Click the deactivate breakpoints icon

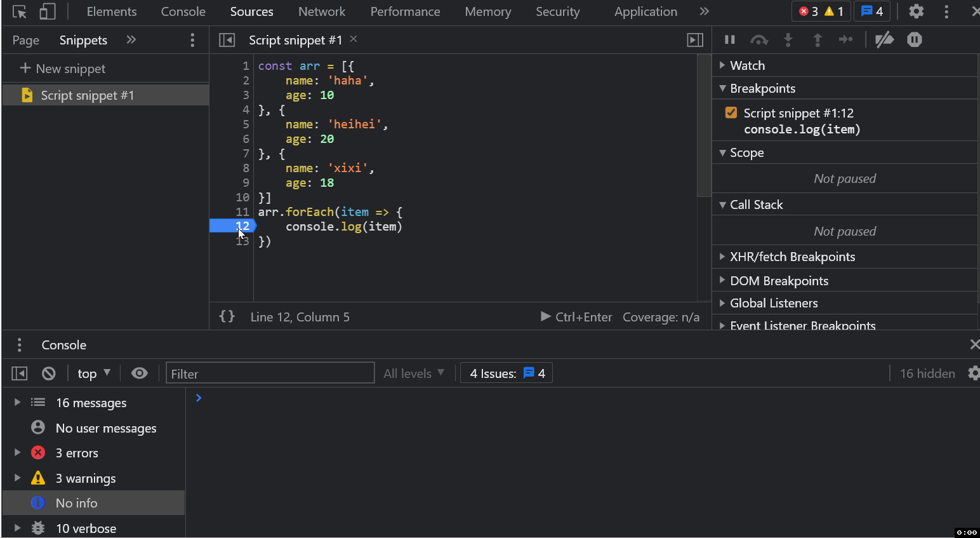(x=884, y=40)
